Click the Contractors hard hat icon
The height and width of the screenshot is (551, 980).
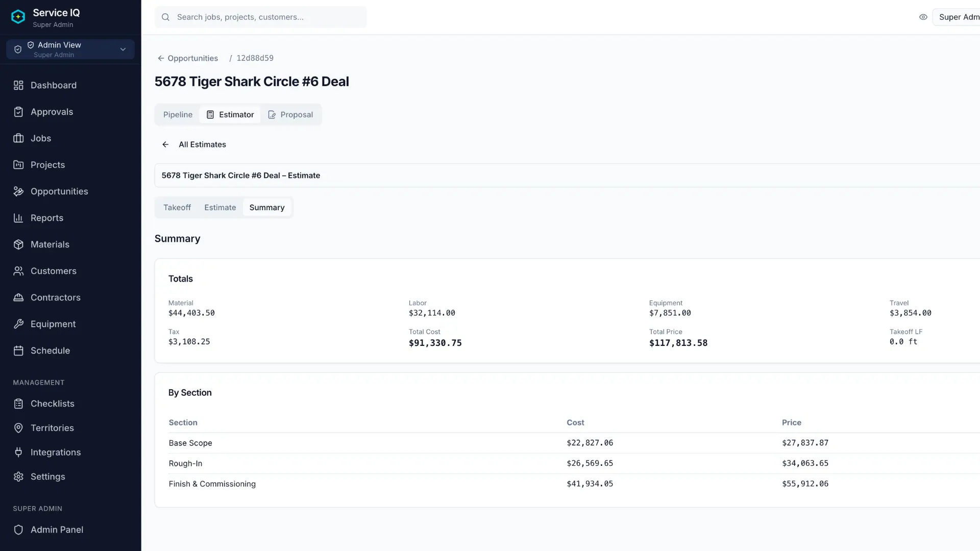(18, 297)
